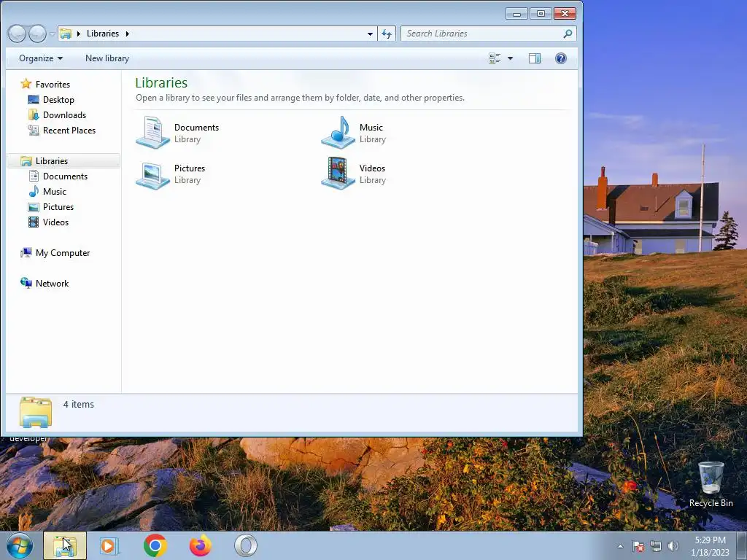This screenshot has width=747, height=560.
Task: Click the folder icon in address bar
Action: coord(66,34)
